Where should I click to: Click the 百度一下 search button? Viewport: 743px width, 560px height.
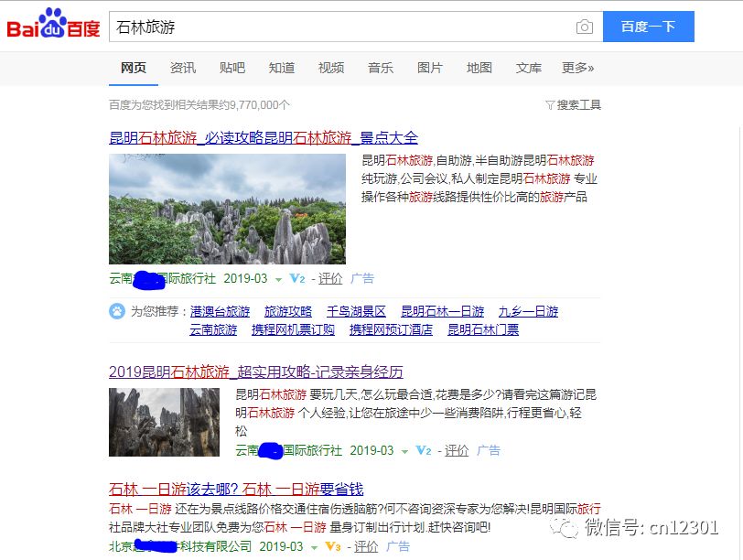click(648, 27)
